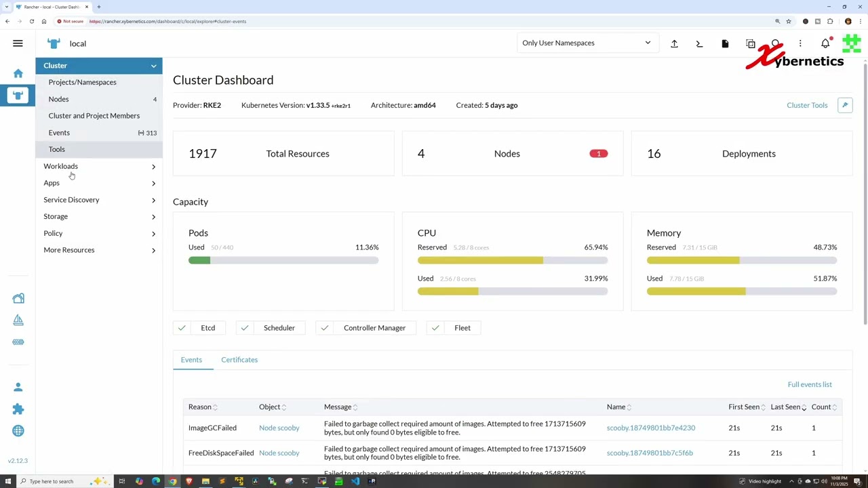Image resolution: width=868 pixels, height=488 pixels.
Task: Sort events by First Seen column
Action: pos(747,407)
